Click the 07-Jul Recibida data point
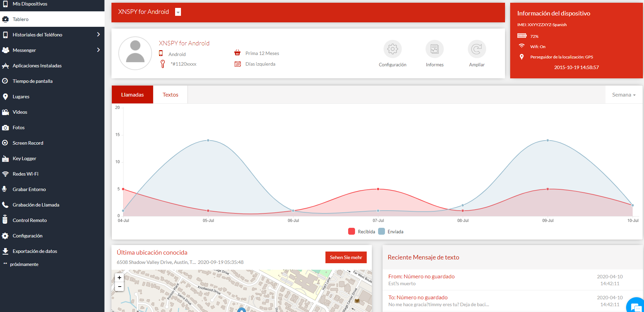The height and width of the screenshot is (312, 644). click(378, 189)
